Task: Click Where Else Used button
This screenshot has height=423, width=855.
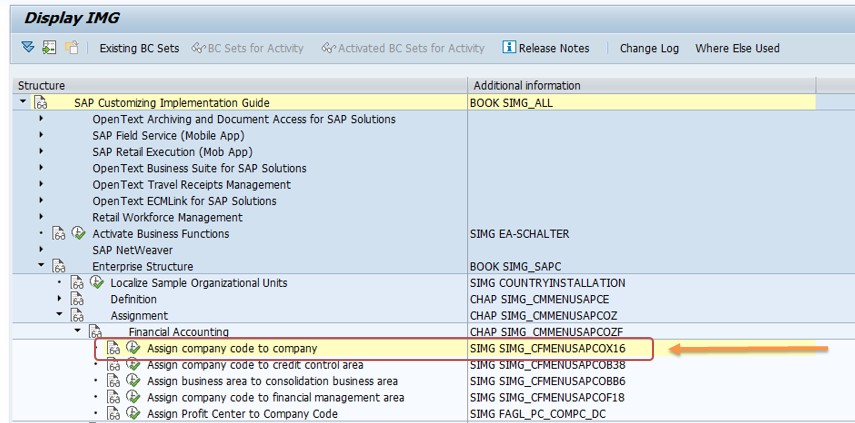Action: [737, 48]
